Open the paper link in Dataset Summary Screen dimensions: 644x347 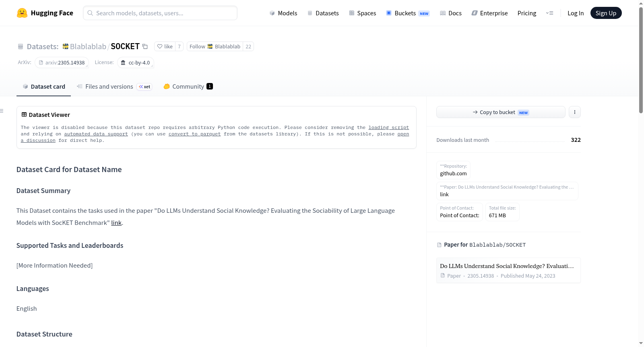[116, 223]
